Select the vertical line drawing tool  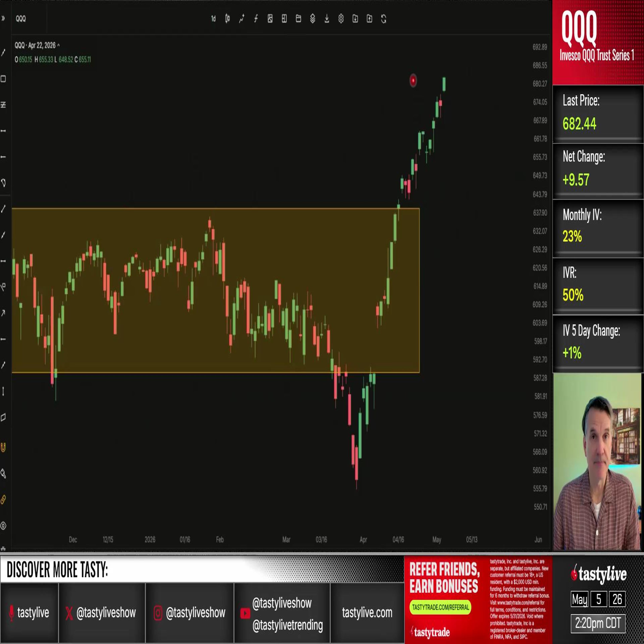(3, 391)
